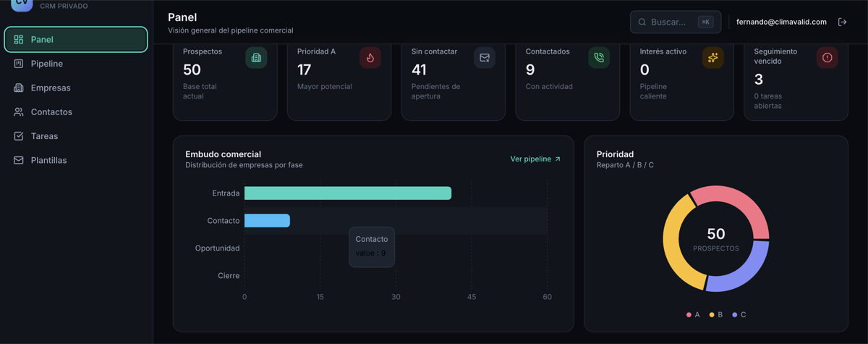Viewport: 868px width, 344px height.
Task: Open the Panel sidebar item
Action: coord(76,40)
